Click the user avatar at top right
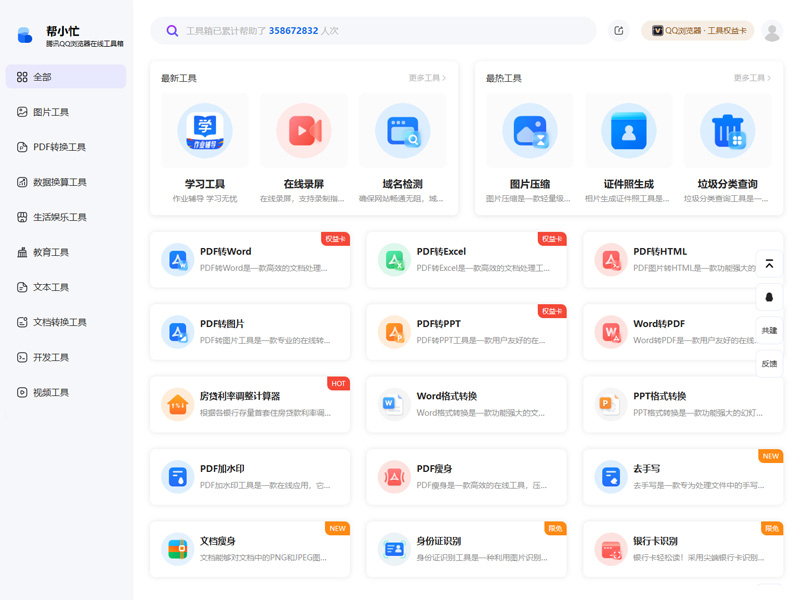This screenshot has height=600, width=800. (x=771, y=31)
